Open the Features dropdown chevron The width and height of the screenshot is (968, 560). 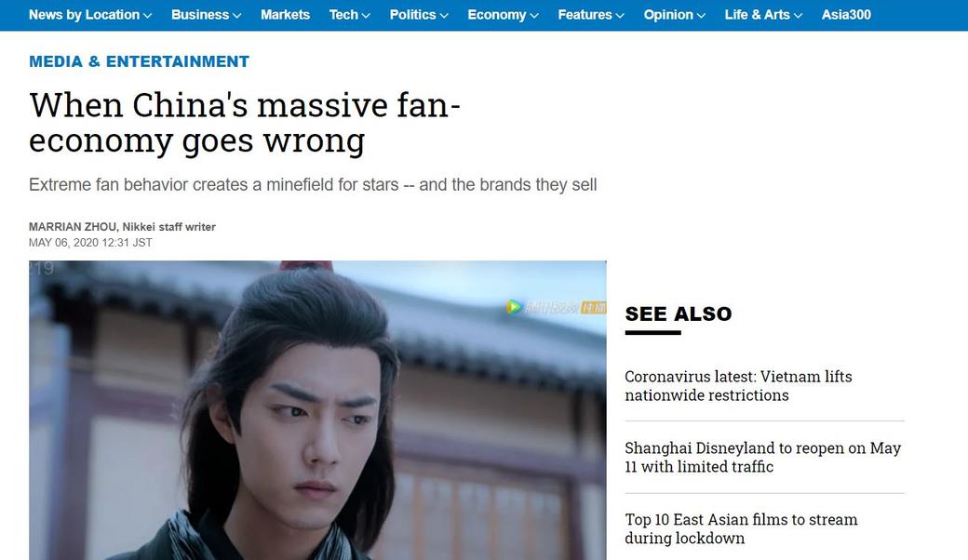coord(620,16)
